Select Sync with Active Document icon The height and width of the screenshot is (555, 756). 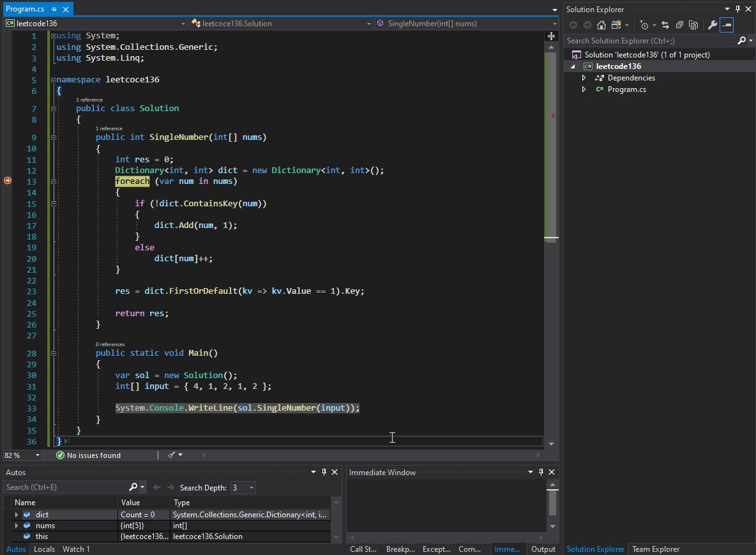click(x=664, y=25)
